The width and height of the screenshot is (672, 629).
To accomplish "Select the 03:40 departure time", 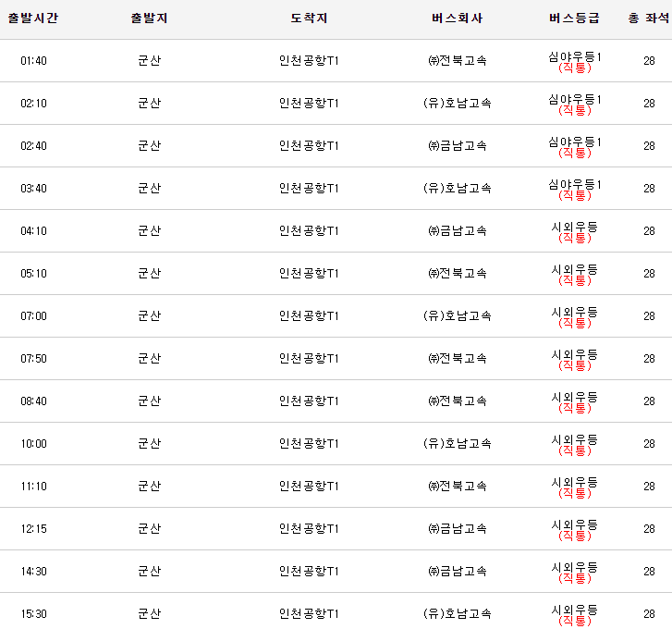I will click(x=33, y=188).
